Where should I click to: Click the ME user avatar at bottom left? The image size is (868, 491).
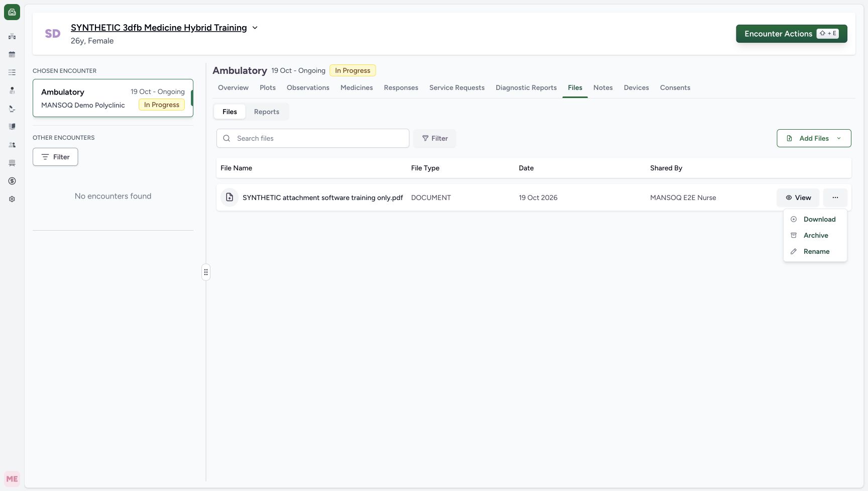click(x=12, y=479)
